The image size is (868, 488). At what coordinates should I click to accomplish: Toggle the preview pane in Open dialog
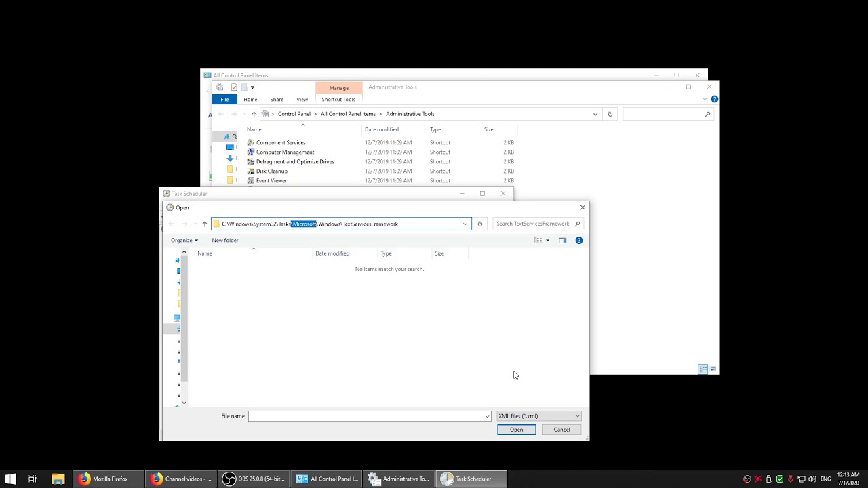[x=563, y=240]
